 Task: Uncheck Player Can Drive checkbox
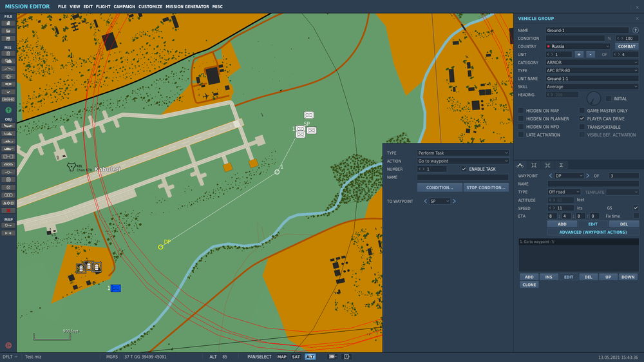point(582,119)
